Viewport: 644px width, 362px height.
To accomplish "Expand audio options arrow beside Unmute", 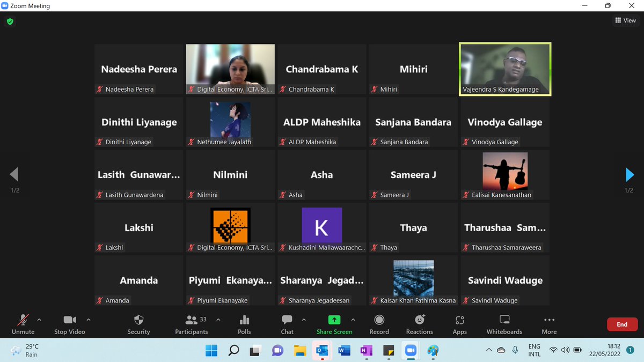I will pos(39,320).
